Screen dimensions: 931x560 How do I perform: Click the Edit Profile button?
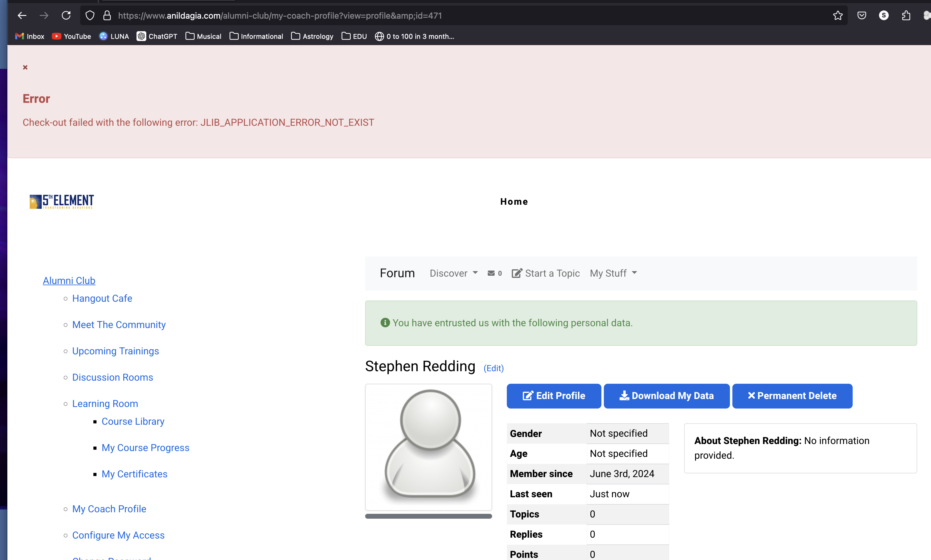tap(554, 396)
